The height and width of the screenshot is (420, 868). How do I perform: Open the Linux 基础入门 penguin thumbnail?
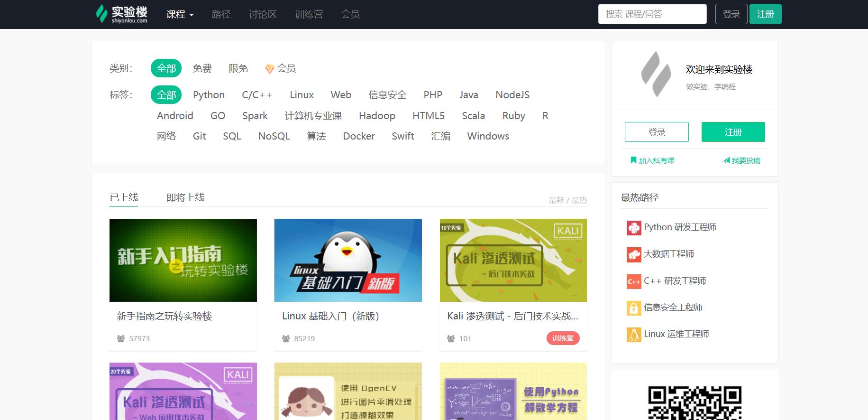[348, 260]
